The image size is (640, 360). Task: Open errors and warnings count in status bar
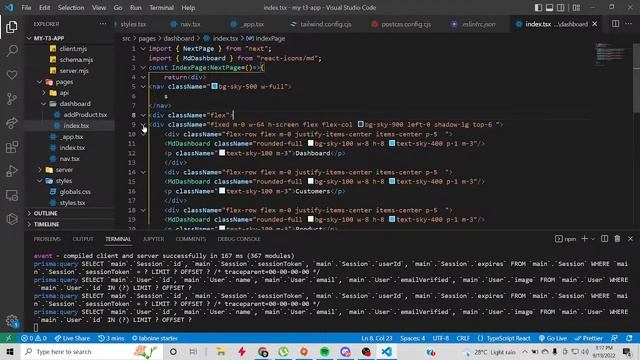[x=34, y=338]
